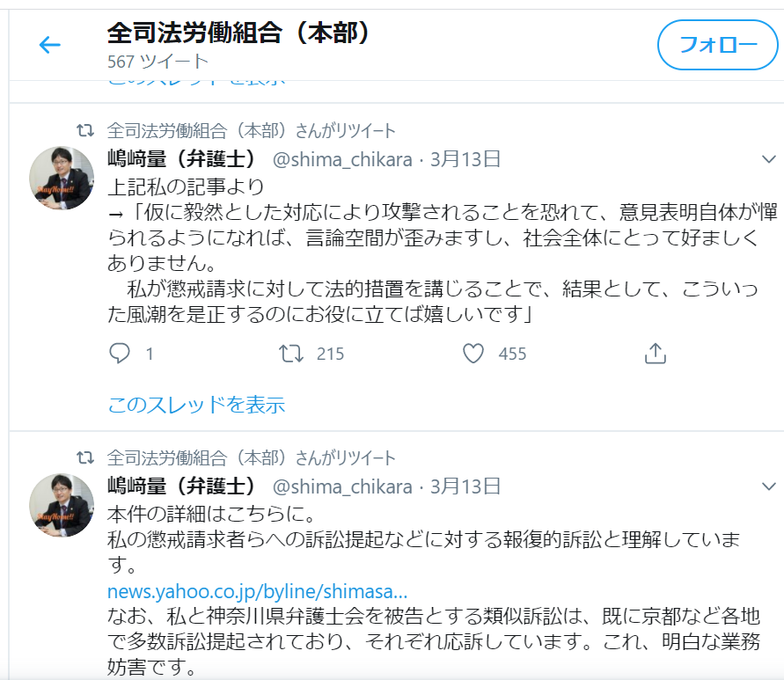Viewport: 784px width, 680px height.
Task: Open second tweet's 嶋﨑量 profile picture
Action: click(62, 505)
